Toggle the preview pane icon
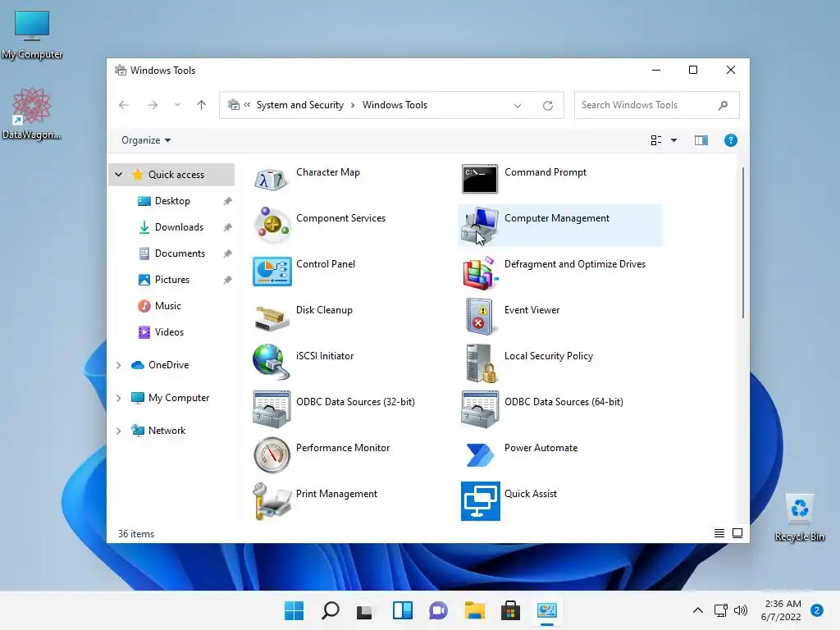The width and height of the screenshot is (840, 630). 701,140
